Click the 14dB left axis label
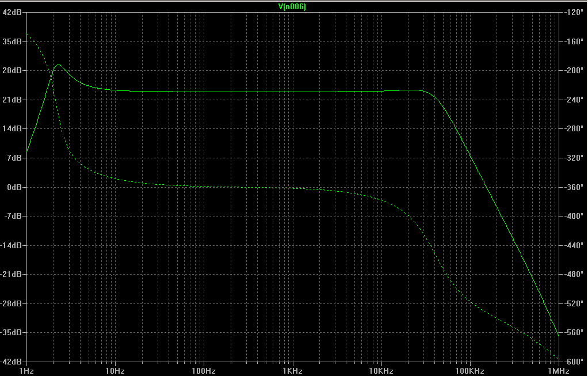The height and width of the screenshot is (376, 588). (12, 129)
